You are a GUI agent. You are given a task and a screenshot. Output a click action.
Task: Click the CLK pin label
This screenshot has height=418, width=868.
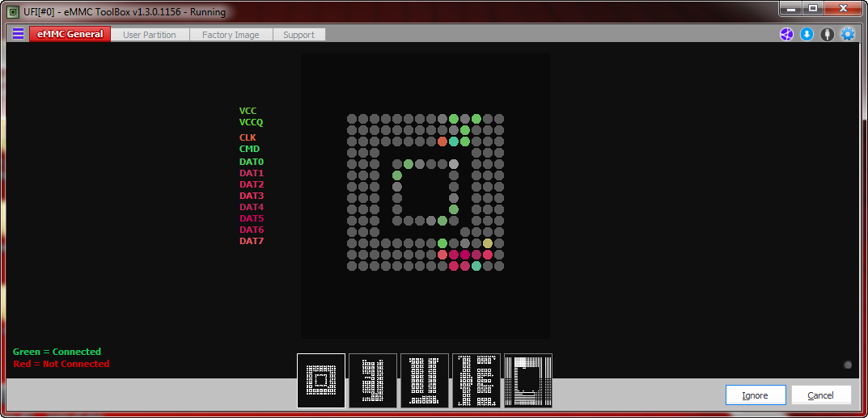pyautogui.click(x=248, y=137)
